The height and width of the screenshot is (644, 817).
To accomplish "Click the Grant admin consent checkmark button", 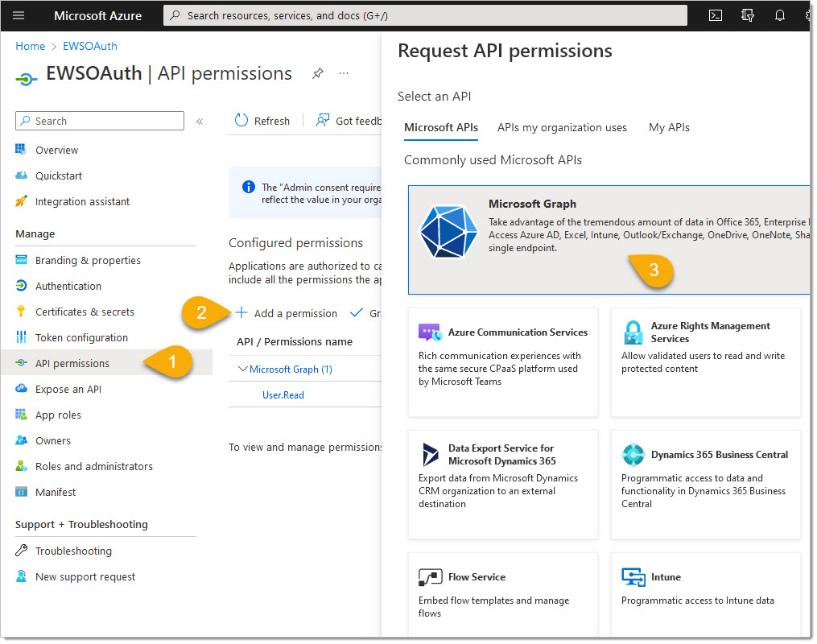I will coord(366,314).
